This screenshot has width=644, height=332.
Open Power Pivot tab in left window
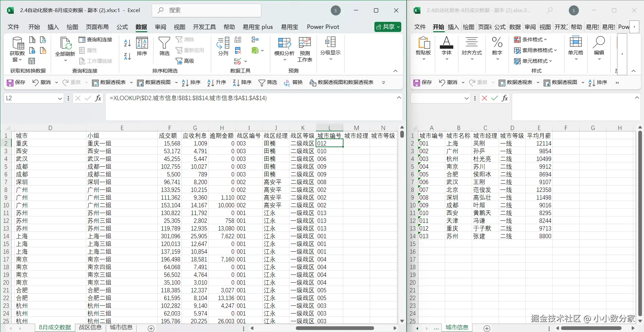tap(323, 27)
